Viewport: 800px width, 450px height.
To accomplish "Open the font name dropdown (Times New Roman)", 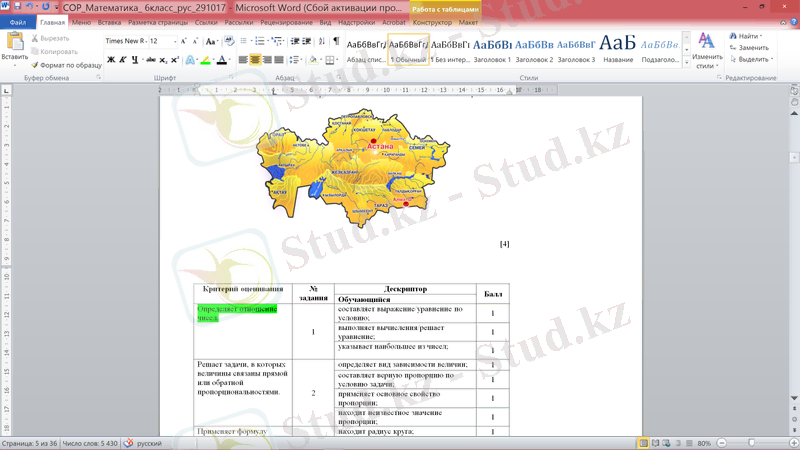I will point(138,41).
